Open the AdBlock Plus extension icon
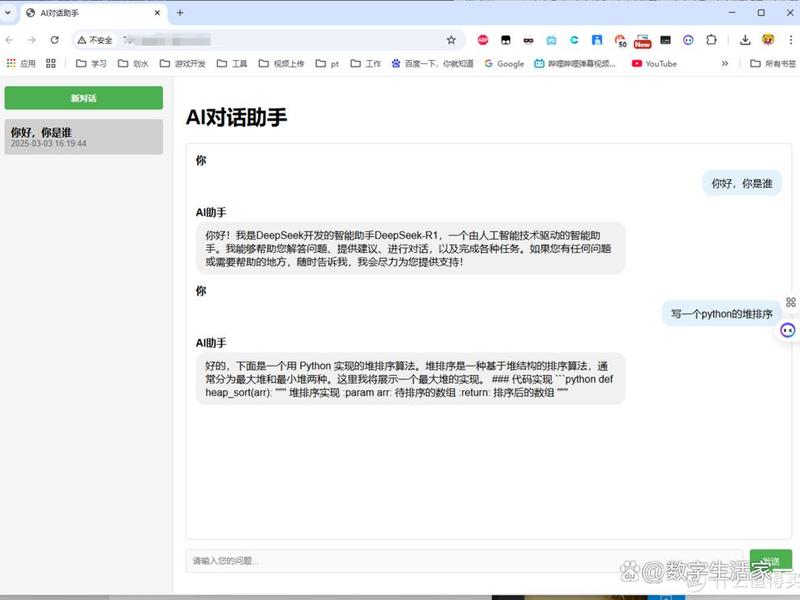This screenshot has height=600, width=800. coord(483,40)
